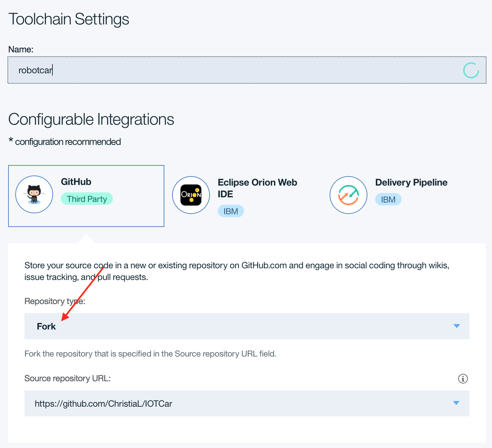This screenshot has height=448, width=492.
Task: Click the Source repository URL info icon
Action: point(463,379)
